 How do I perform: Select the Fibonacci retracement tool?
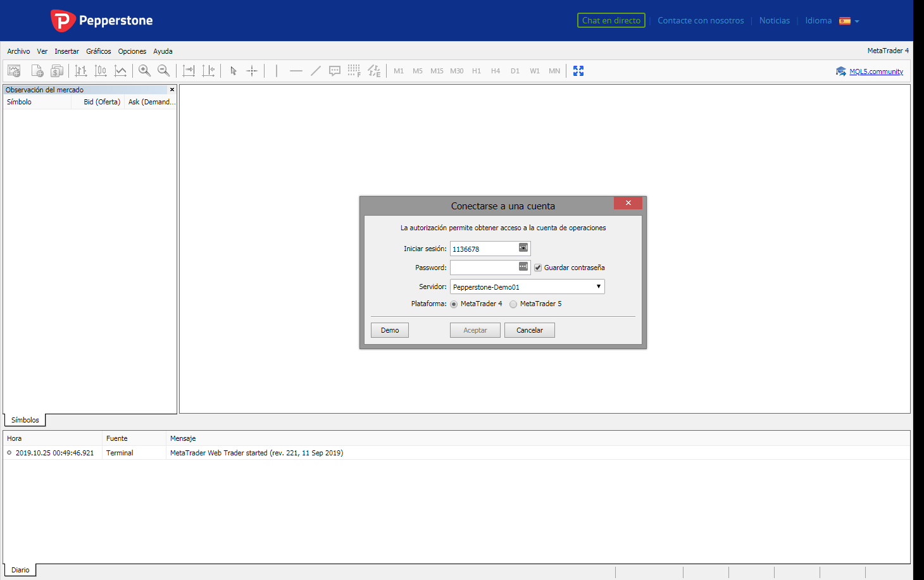tap(354, 71)
